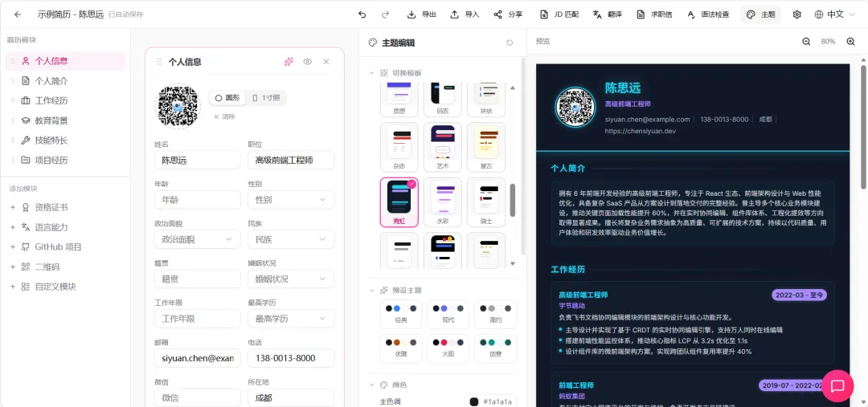
Task: Click the avatar photo in the form
Action: point(178,107)
